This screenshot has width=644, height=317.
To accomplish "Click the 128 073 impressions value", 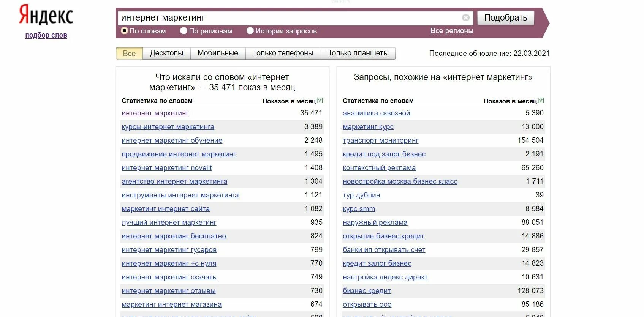I will (x=530, y=291).
